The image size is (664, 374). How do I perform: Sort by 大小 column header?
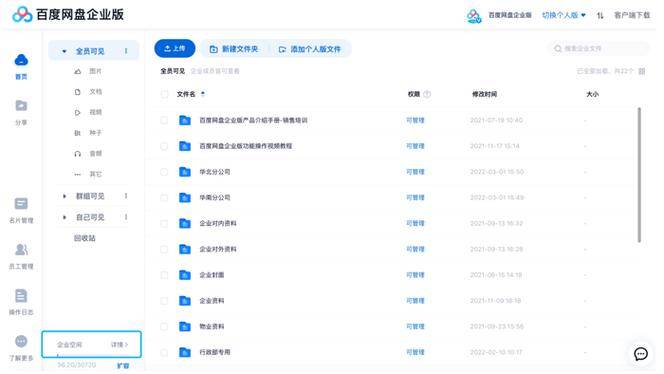(592, 94)
